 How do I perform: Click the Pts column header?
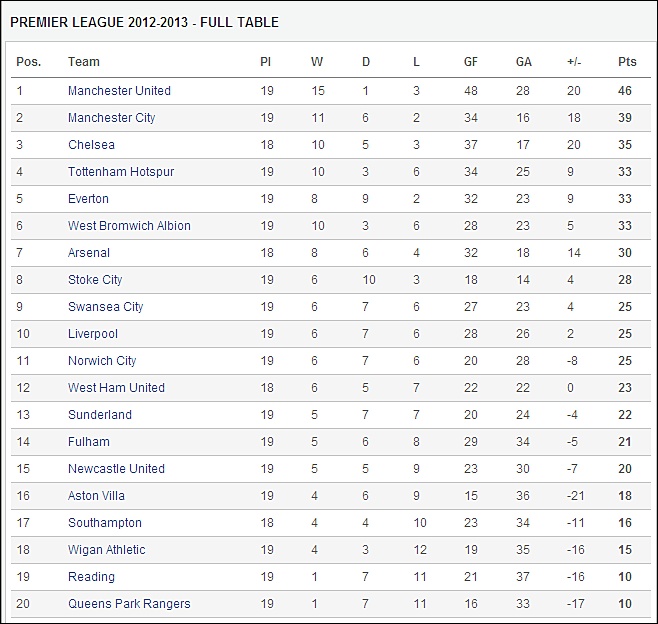627,62
